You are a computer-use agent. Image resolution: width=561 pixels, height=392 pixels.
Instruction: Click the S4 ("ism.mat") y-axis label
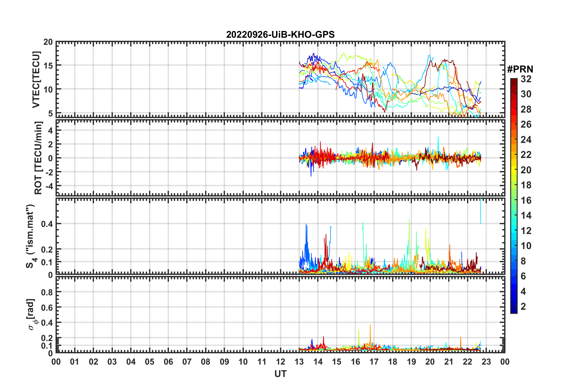point(31,236)
